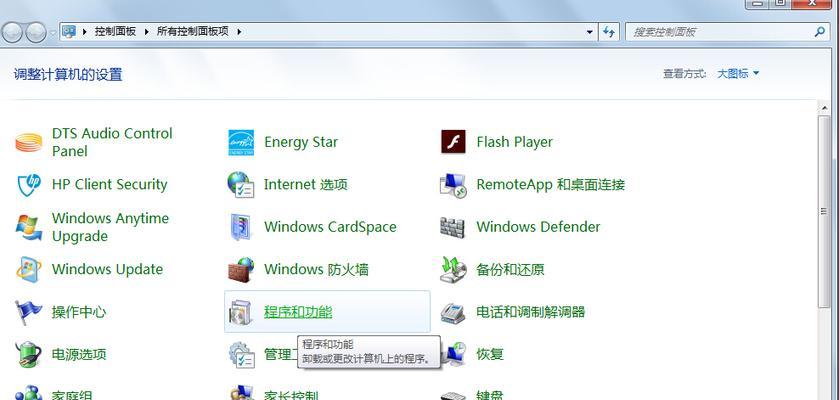839x400 pixels.
Task: Open the Windows 防火墙 text link
Action: click(x=316, y=270)
